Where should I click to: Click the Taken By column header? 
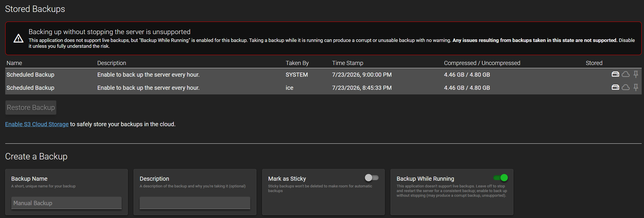tap(297, 63)
